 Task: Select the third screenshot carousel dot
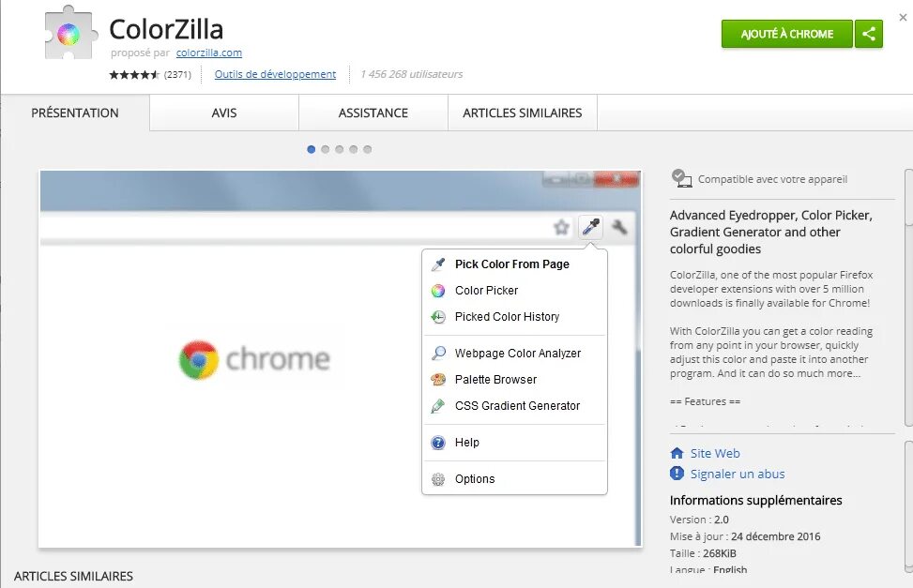point(339,150)
